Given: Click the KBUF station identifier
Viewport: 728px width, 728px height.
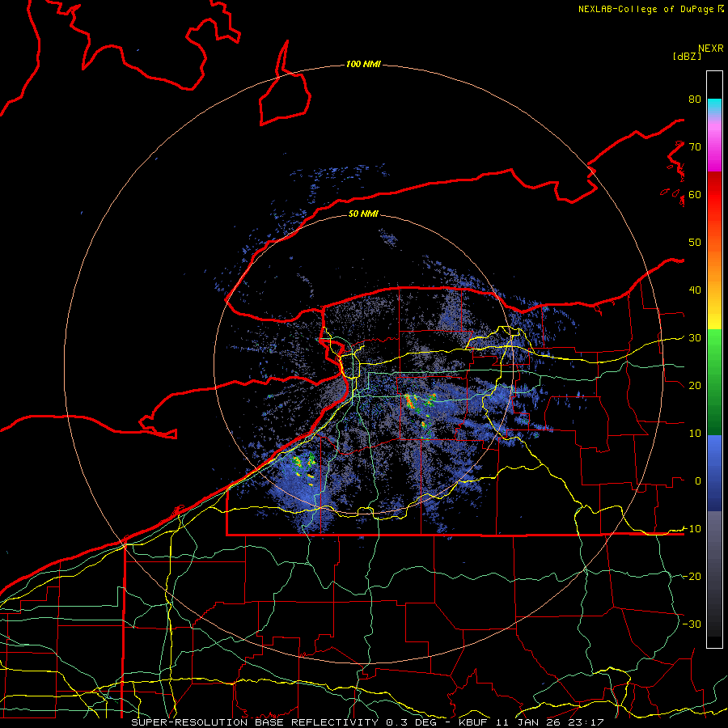Looking at the screenshot, I should point(475,722).
